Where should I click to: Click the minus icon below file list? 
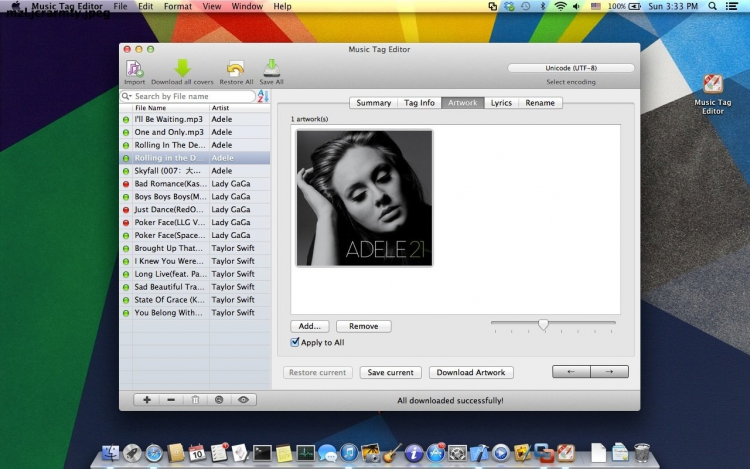(171, 400)
